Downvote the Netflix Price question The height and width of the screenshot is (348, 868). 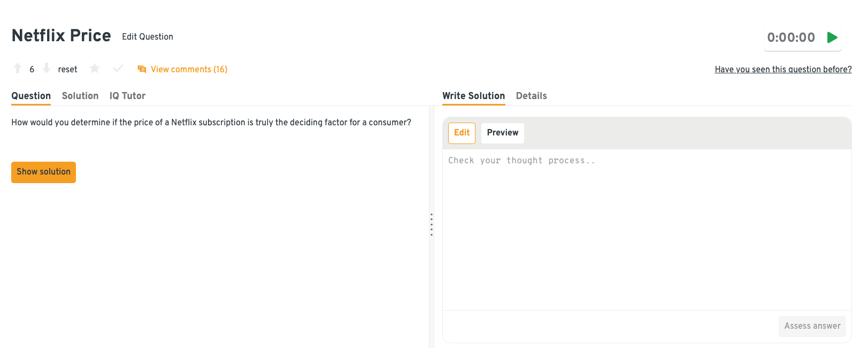[47, 69]
